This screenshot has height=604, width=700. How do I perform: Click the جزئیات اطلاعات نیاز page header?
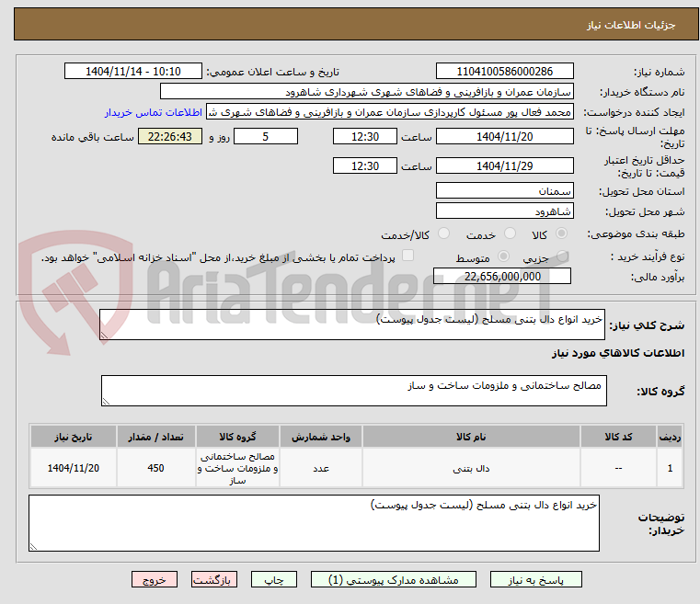coord(630,25)
